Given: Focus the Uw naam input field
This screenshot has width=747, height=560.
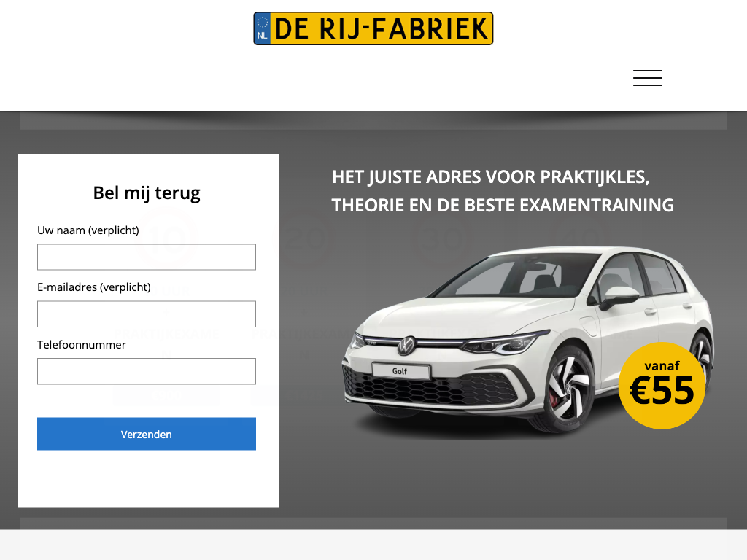Looking at the screenshot, I should [146, 257].
